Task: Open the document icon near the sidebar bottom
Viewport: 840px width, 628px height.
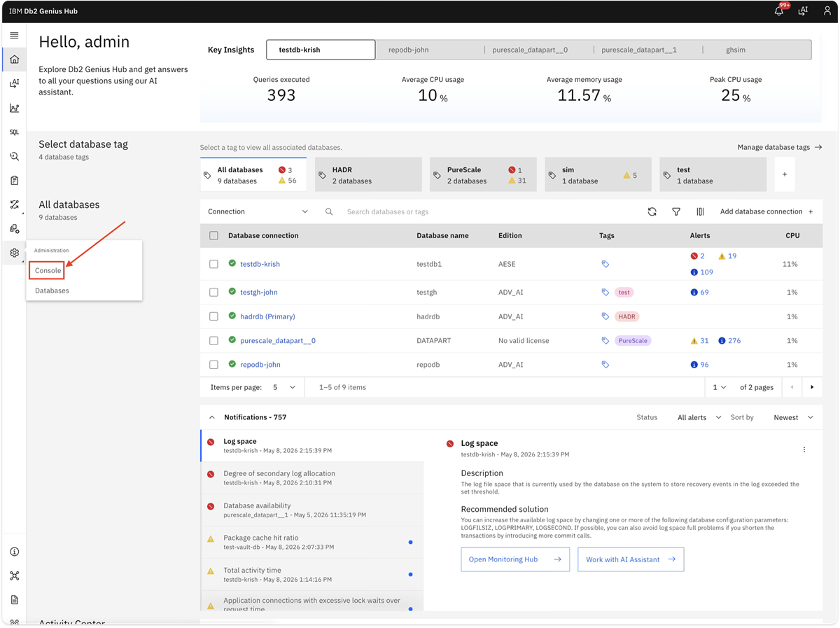Action: [x=14, y=600]
